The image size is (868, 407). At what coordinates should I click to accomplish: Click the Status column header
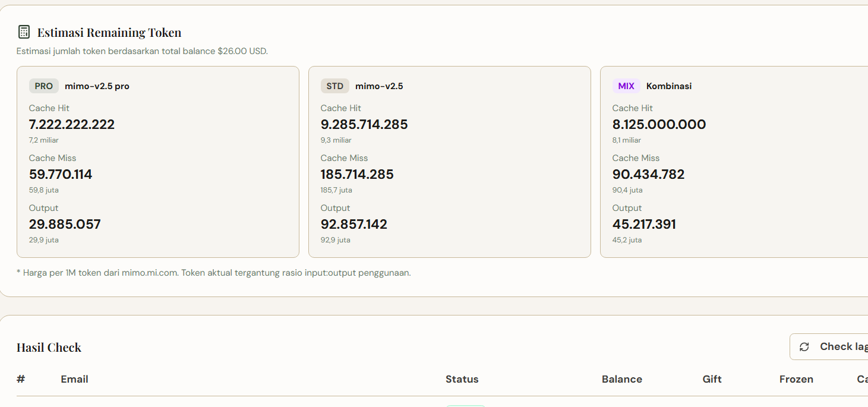pyautogui.click(x=462, y=379)
